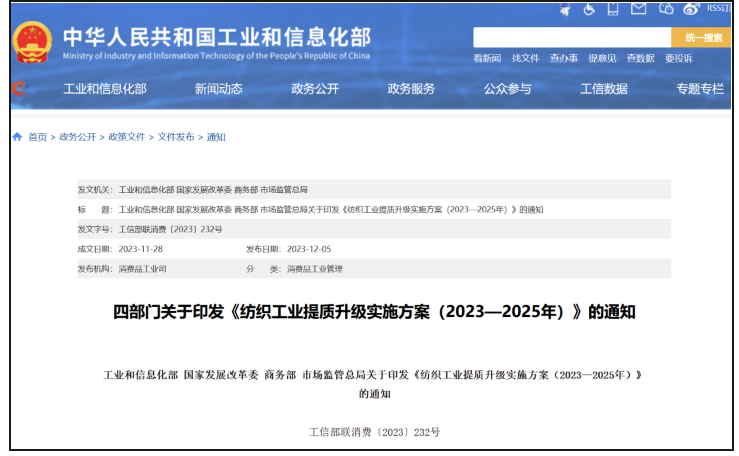739x456 pixels.
Task: Open the wheelchair accessibility icon
Action: tap(590, 10)
